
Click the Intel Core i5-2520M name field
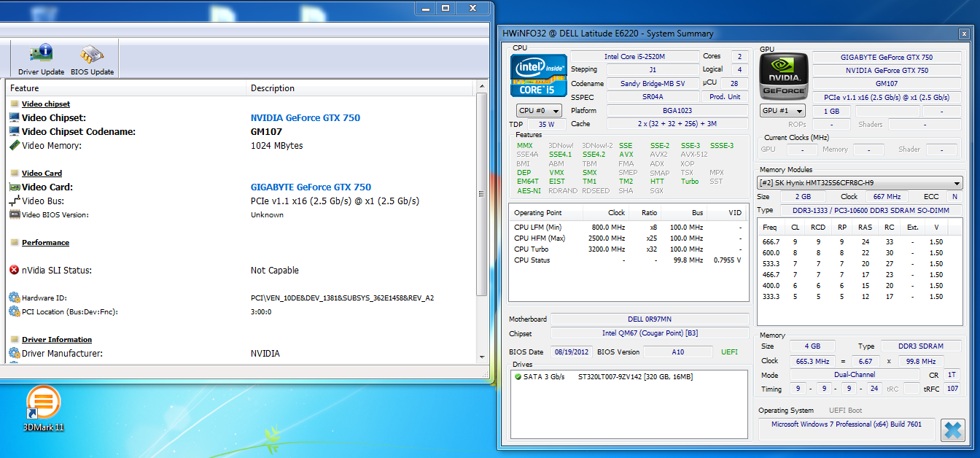point(634,56)
